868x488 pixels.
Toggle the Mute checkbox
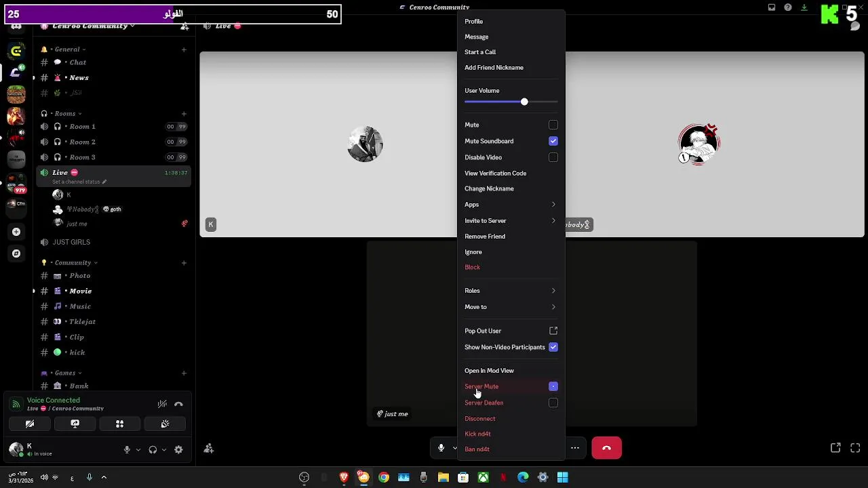[x=553, y=125]
